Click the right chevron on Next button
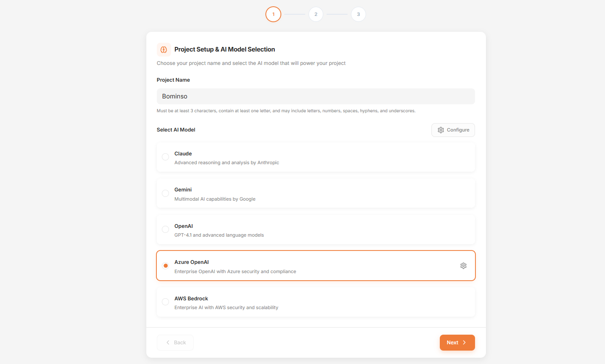The image size is (605, 364). (465, 343)
